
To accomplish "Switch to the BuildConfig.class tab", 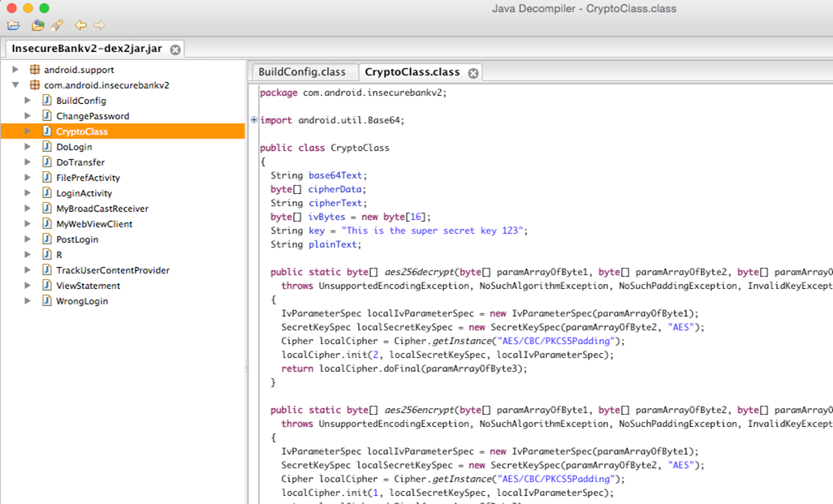I will pos(302,72).
